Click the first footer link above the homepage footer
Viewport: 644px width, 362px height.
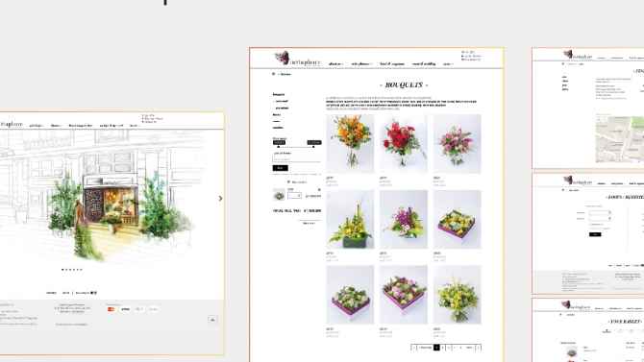point(51,293)
